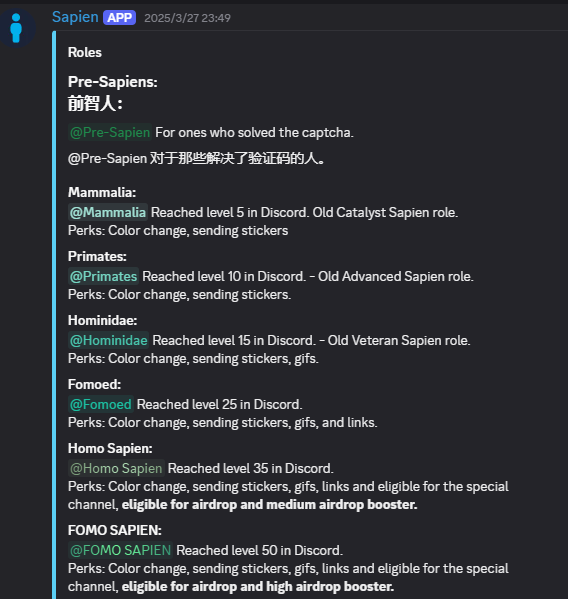
Task: Click the @Pre-Sapien role mention
Action: click(110, 133)
